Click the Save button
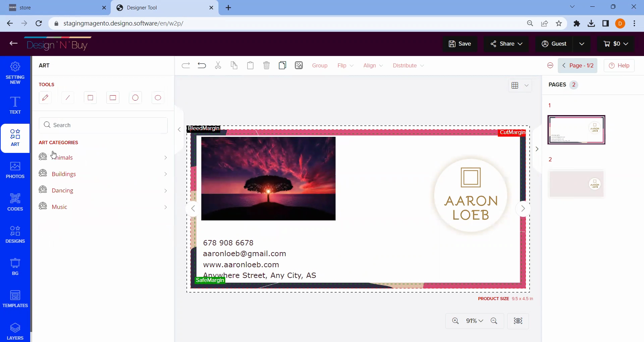This screenshot has width=644, height=342. pos(460,44)
